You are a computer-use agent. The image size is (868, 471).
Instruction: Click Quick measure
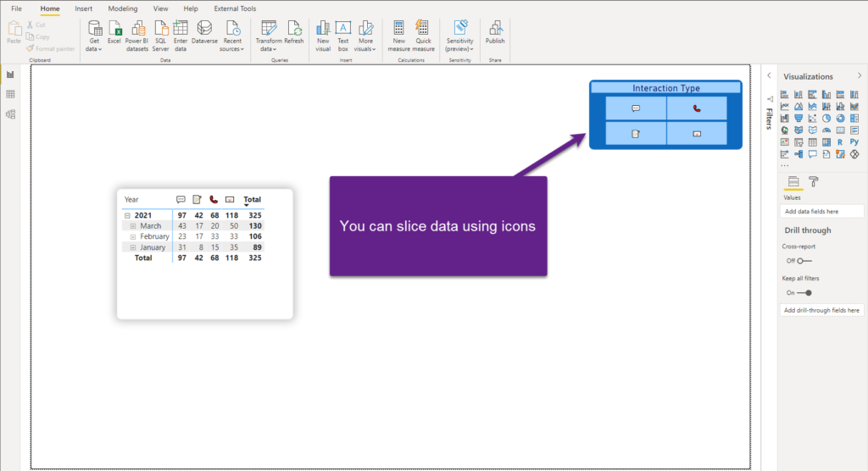tap(423, 36)
